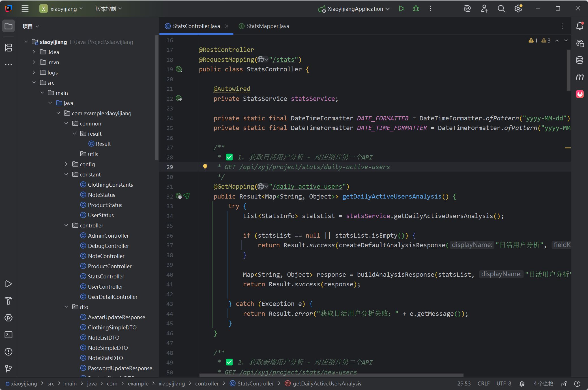The width and height of the screenshot is (588, 390).
Task: Toggle the read-only lock in the status bar
Action: [x=564, y=384]
